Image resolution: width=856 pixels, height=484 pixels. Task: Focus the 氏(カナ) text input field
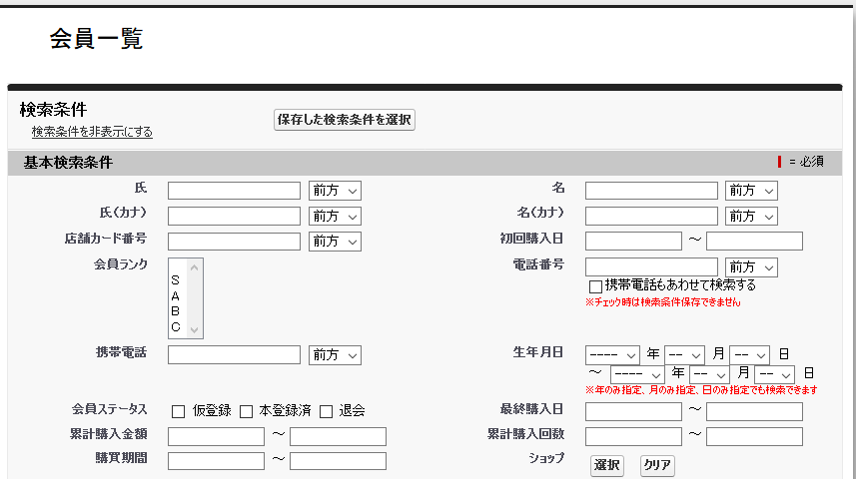(x=234, y=216)
